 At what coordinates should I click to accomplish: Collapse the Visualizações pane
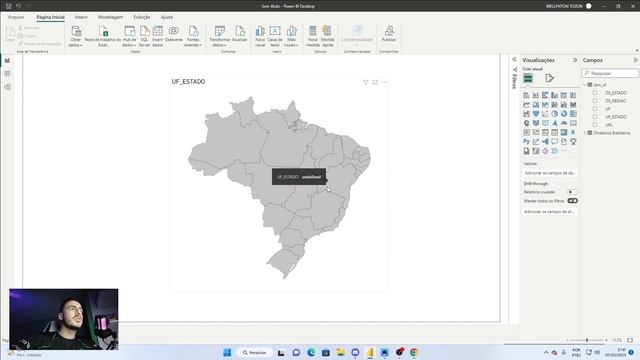[x=575, y=60]
